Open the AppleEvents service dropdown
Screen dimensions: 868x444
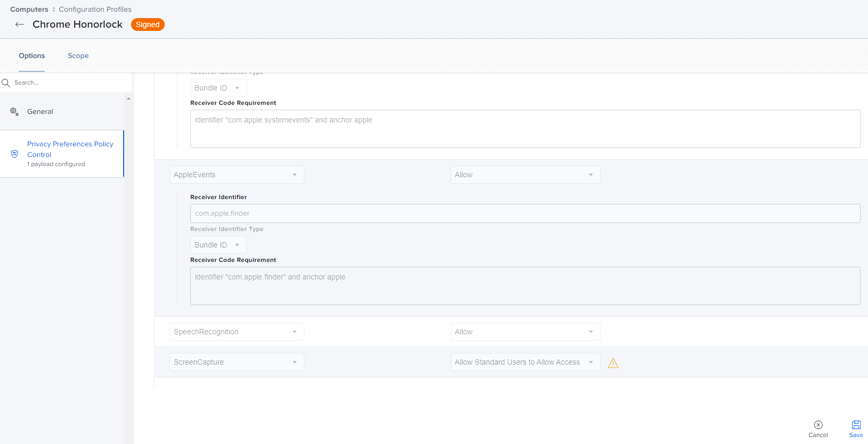click(237, 175)
